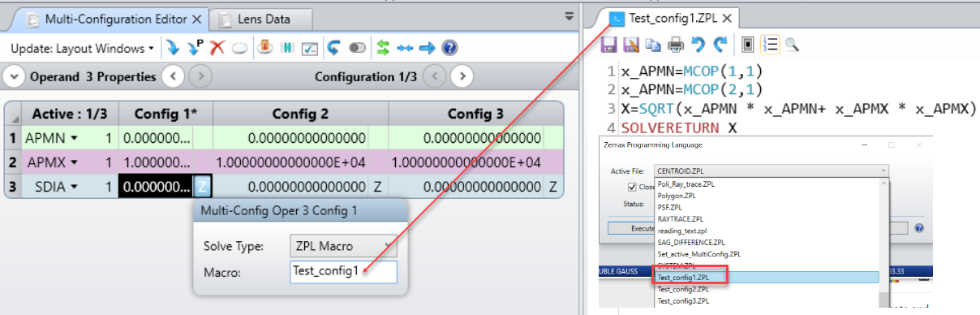Image resolution: width=980 pixels, height=315 pixels.
Task: Open the Solve Type ZPL Macro dropdown
Action: click(342, 244)
